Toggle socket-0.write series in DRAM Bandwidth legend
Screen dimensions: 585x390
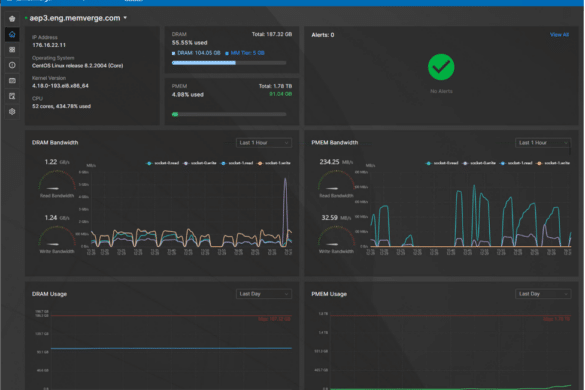click(x=200, y=163)
